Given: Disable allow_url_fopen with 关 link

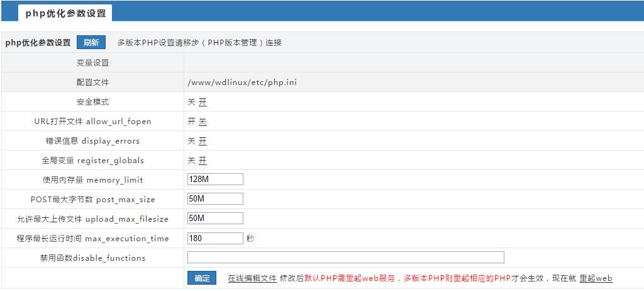Looking at the screenshot, I should click(x=203, y=122).
